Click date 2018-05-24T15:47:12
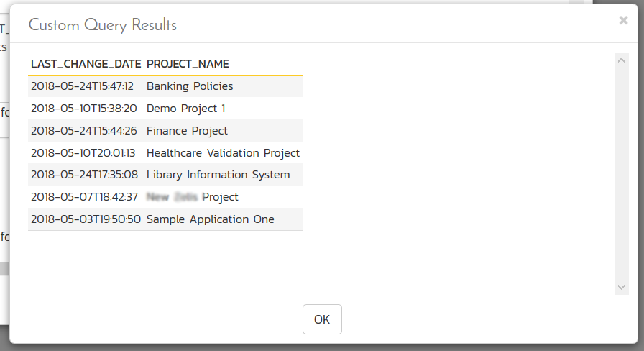The image size is (644, 351). 82,86
